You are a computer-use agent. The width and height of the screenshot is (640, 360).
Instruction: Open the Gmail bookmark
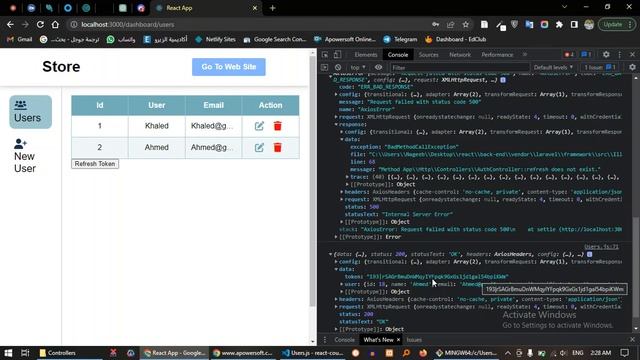(20, 39)
